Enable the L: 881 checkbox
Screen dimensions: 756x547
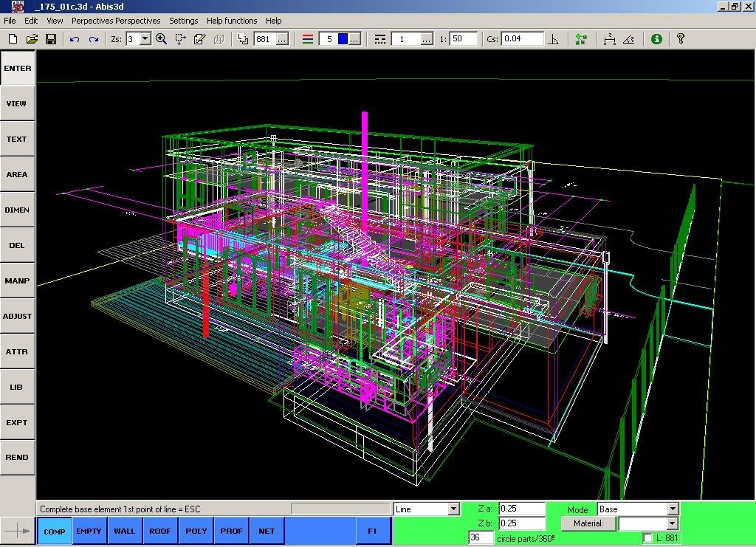click(646, 537)
